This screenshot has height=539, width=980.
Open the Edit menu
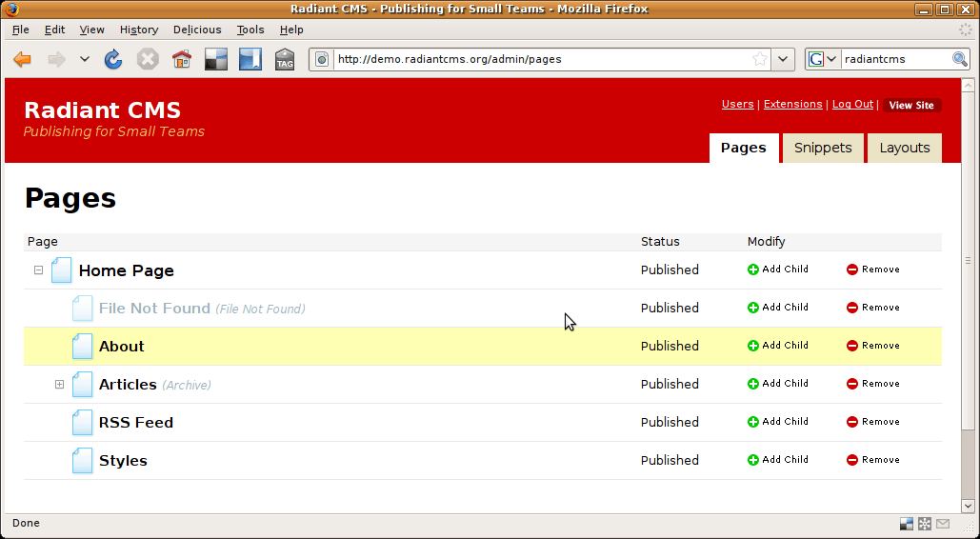(x=54, y=30)
